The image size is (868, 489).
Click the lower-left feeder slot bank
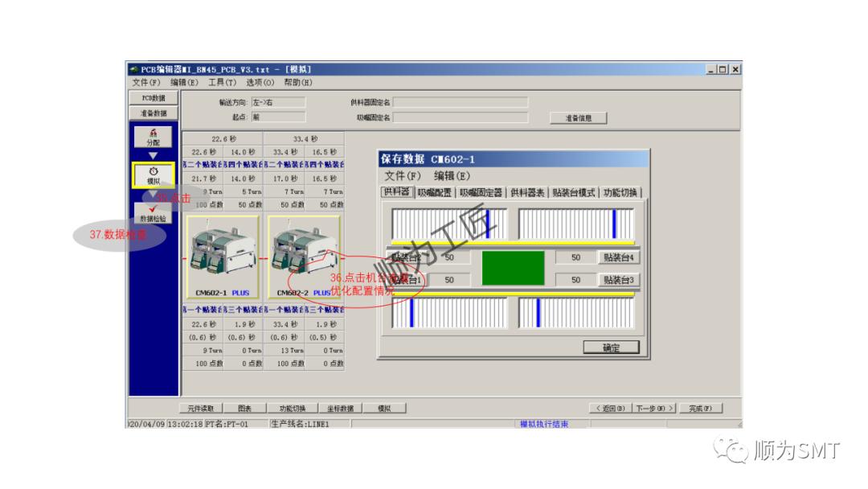click(x=449, y=313)
